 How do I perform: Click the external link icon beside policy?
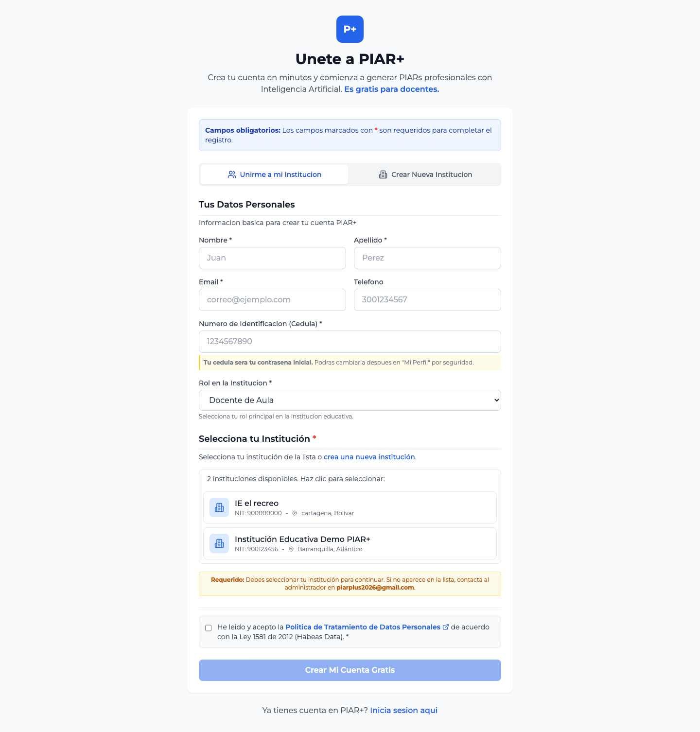point(446,627)
